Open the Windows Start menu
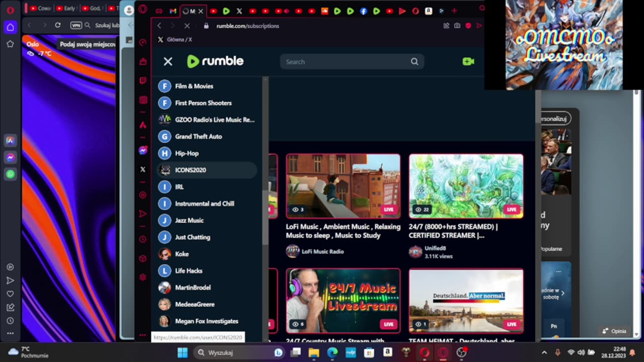This screenshot has width=644, height=362. click(x=183, y=352)
